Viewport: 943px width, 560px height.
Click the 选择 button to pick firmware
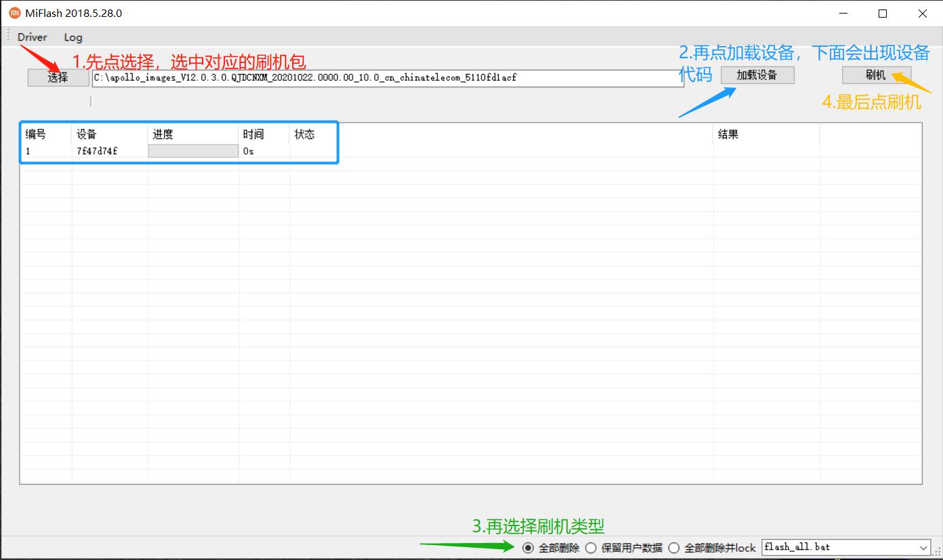[x=57, y=77]
